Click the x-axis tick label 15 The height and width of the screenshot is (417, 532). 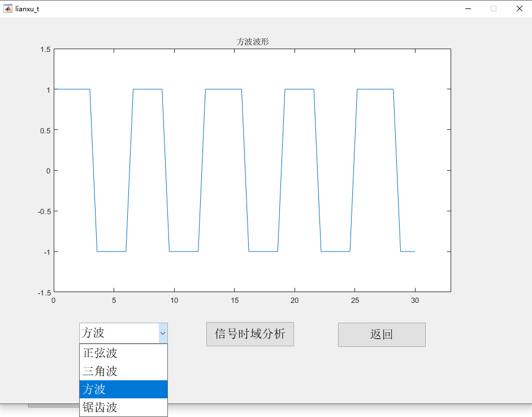tap(234, 301)
